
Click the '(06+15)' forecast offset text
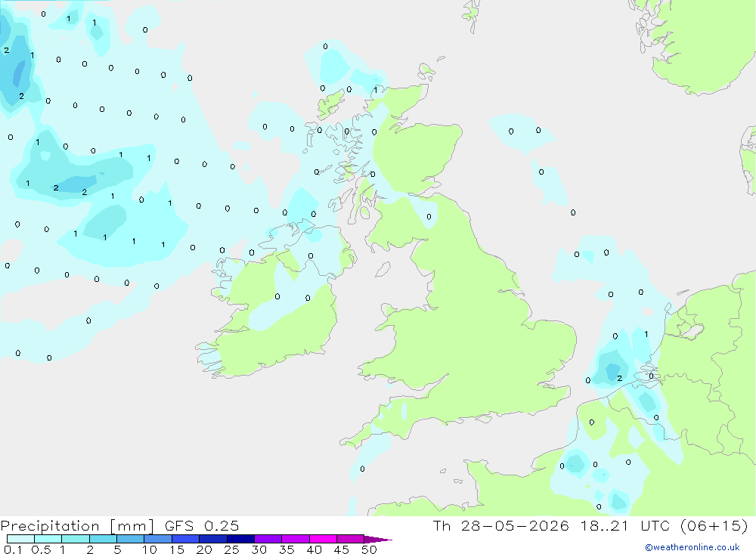[714, 525]
